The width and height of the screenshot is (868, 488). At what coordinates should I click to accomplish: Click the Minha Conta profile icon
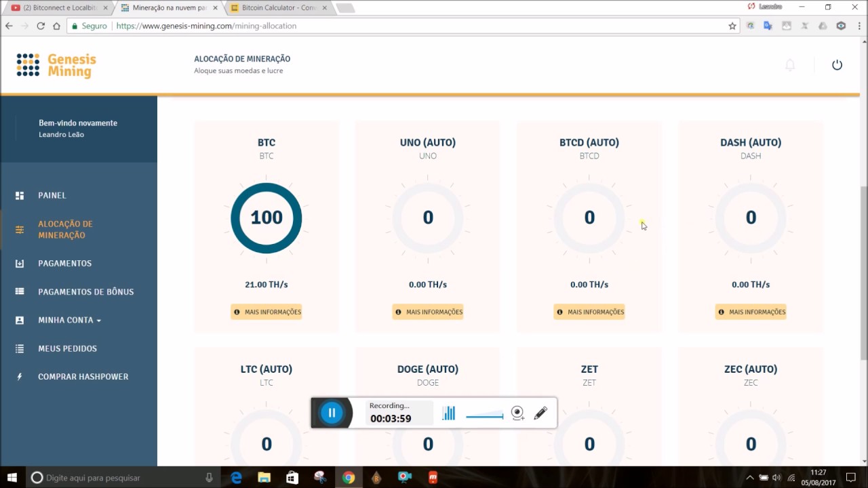tap(20, 320)
